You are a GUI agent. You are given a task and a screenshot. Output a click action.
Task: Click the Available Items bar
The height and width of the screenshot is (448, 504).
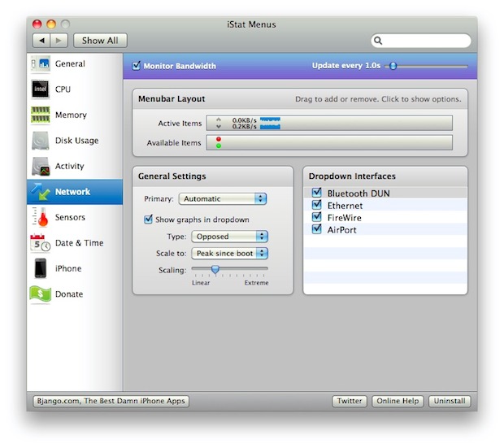pyautogui.click(x=329, y=142)
